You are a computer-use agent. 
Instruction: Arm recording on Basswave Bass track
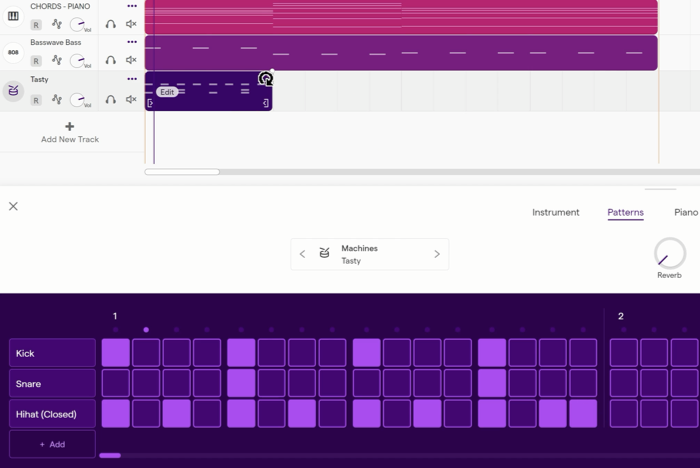tap(36, 61)
